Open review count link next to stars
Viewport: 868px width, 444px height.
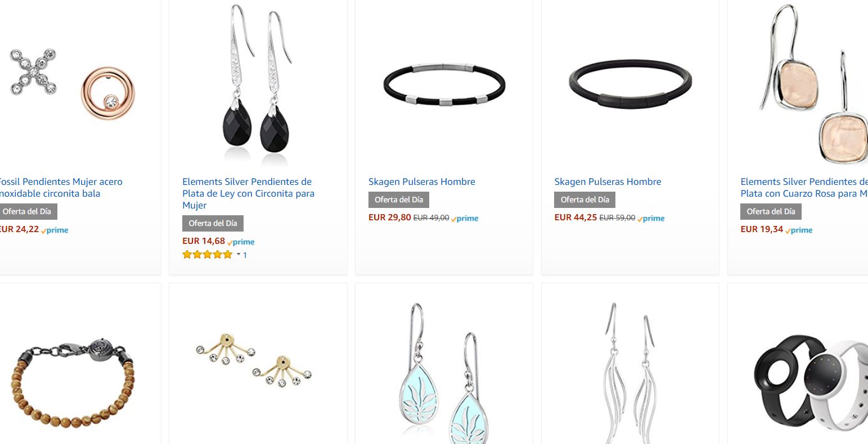245,255
